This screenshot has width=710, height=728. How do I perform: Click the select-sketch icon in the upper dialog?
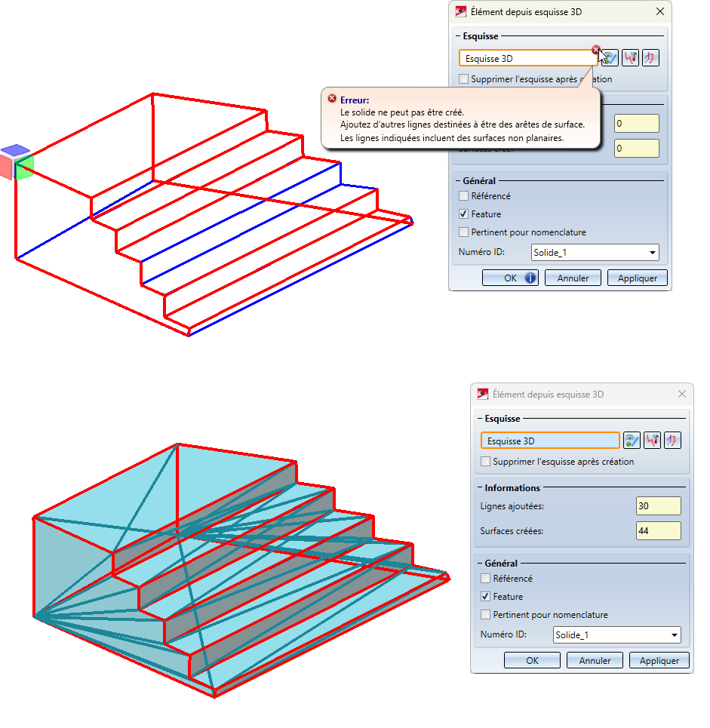[610, 58]
